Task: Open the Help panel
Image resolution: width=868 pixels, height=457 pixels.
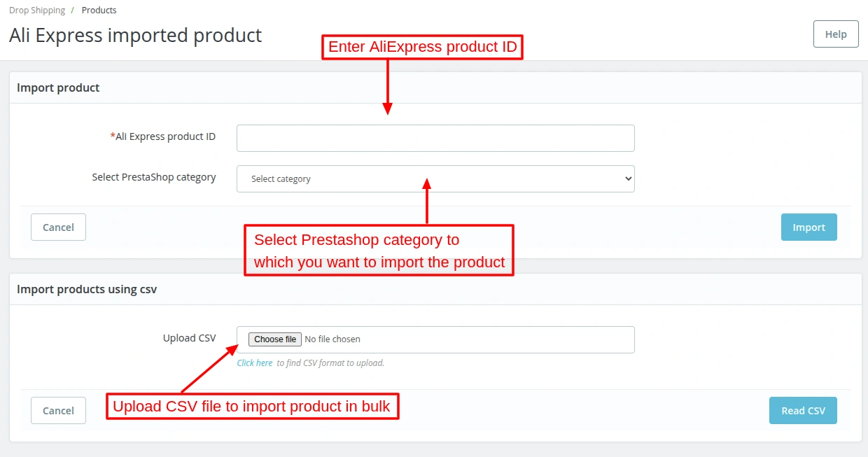Action: tap(834, 34)
